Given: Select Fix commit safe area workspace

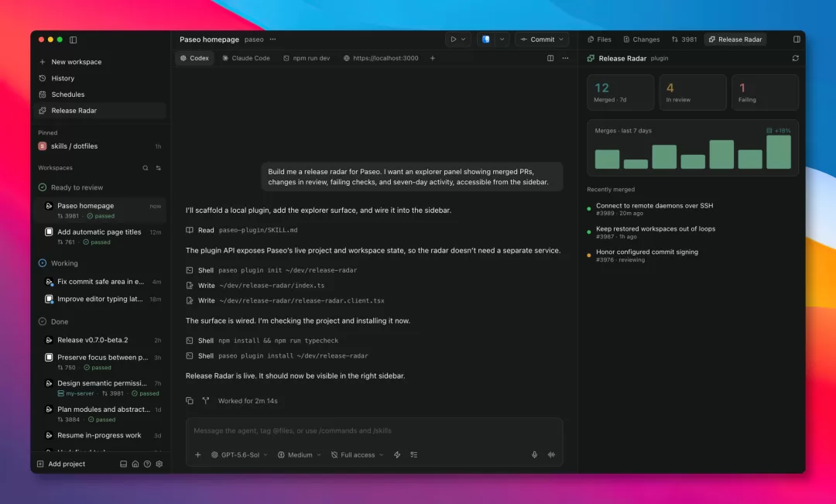Looking at the screenshot, I should 101,282.
